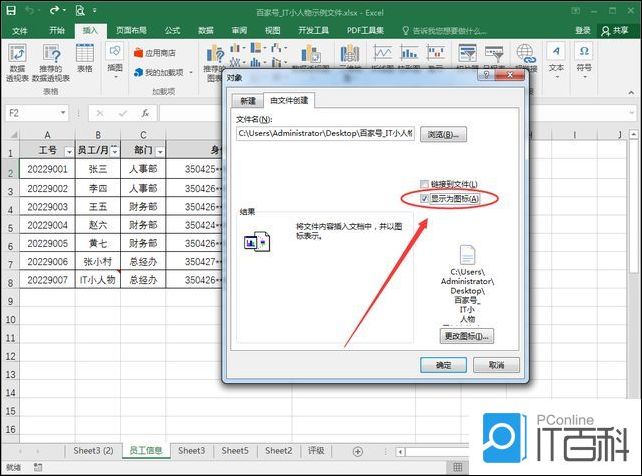Select cell containing IT小人物
Viewport: 642px width, 476px height.
pos(98,280)
